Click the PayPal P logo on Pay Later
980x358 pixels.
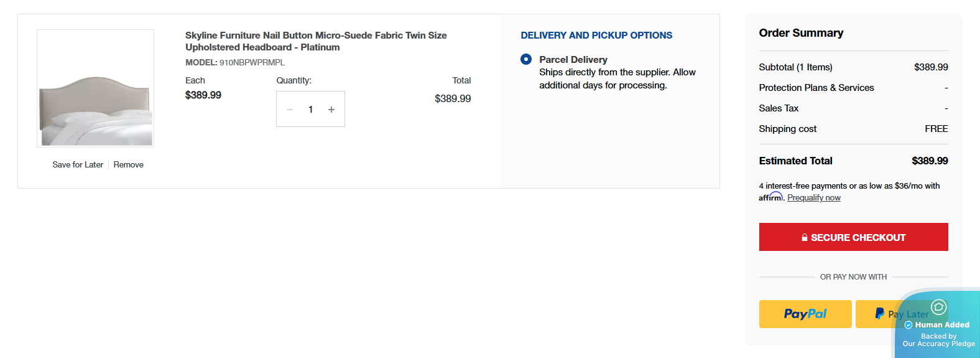pos(879,314)
